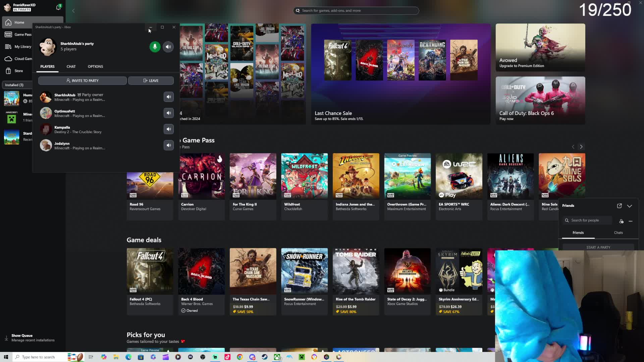This screenshot has height=362, width=644.
Task: Open Friends panel more options ellipsis
Action: 631,221
